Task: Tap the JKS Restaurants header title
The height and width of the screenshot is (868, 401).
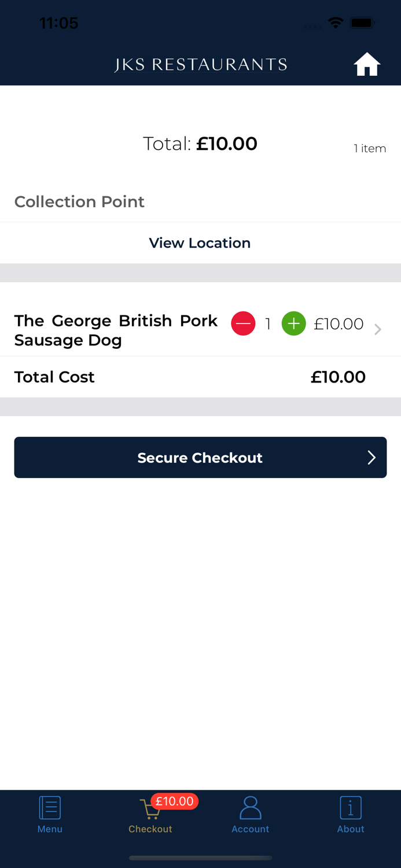Action: coord(201,64)
